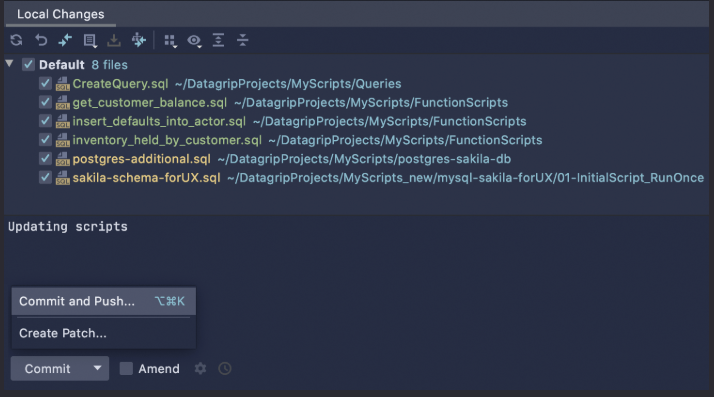Open View Options eye icon

pos(194,41)
